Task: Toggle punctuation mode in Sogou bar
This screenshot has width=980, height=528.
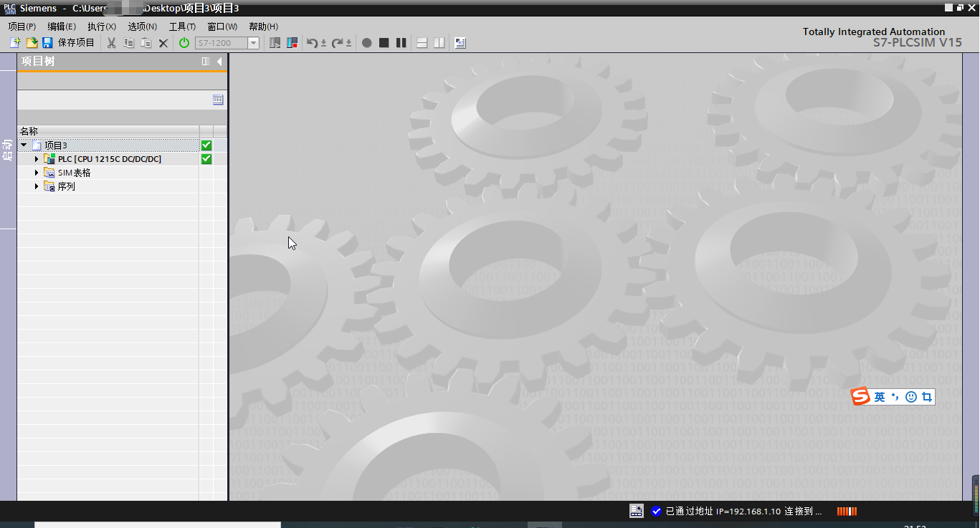Action: (895, 397)
